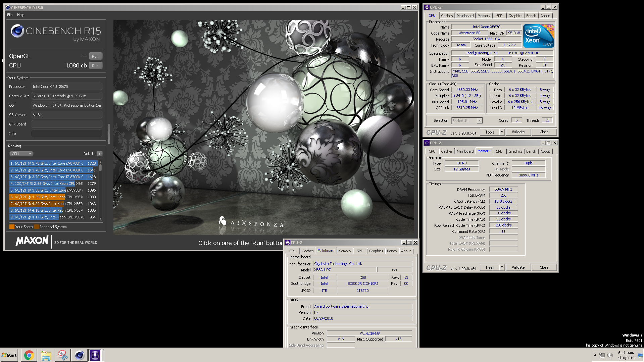Run the OpenGL benchmark
Viewport: 644px width, 362px height.
pos(95,56)
